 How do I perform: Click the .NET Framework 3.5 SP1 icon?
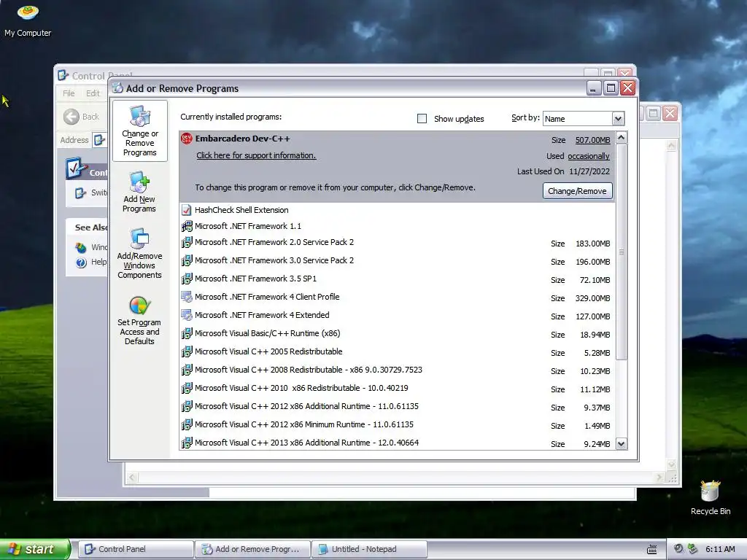[x=186, y=279]
